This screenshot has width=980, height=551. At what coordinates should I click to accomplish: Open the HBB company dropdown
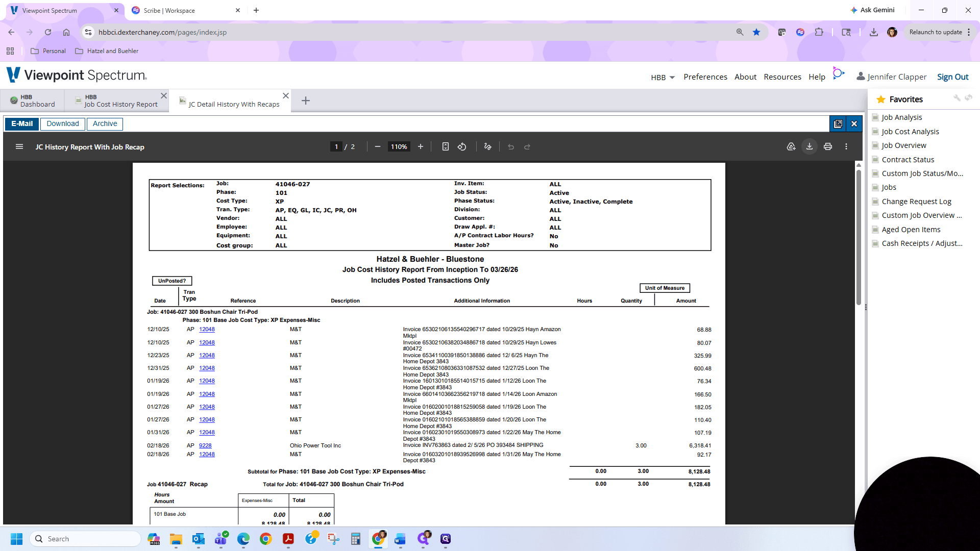[x=663, y=78]
